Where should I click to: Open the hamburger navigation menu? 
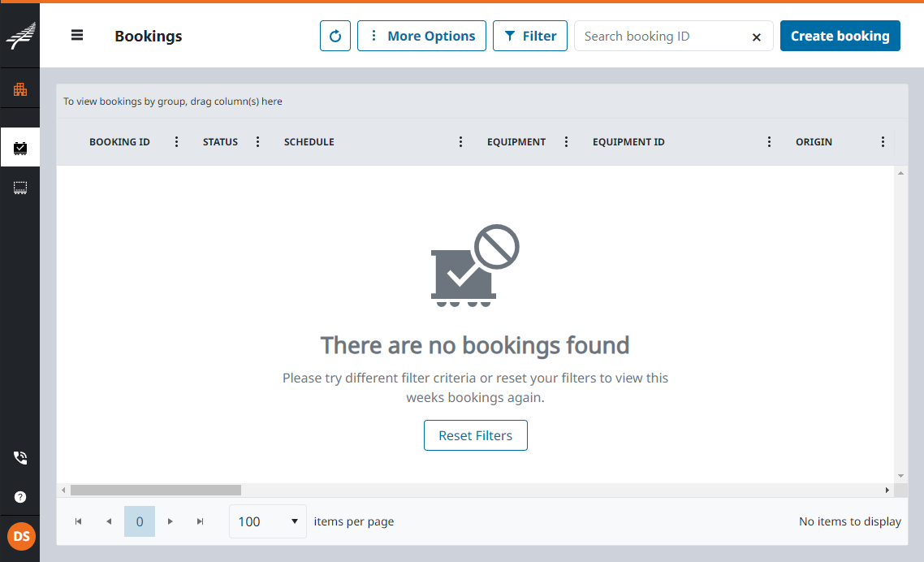coord(77,35)
